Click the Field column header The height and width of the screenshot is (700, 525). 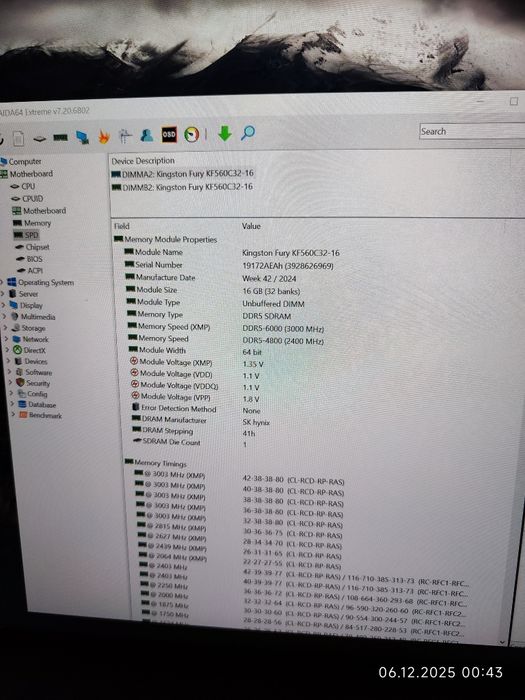122,226
